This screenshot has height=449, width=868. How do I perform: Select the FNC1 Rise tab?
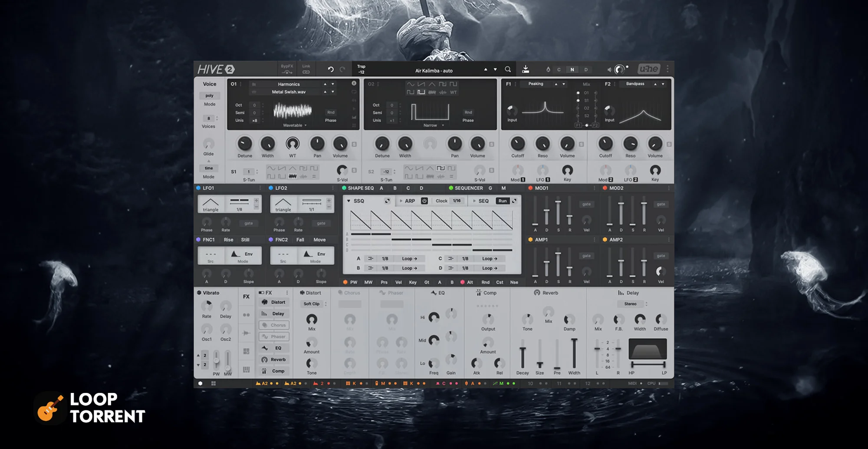click(228, 240)
